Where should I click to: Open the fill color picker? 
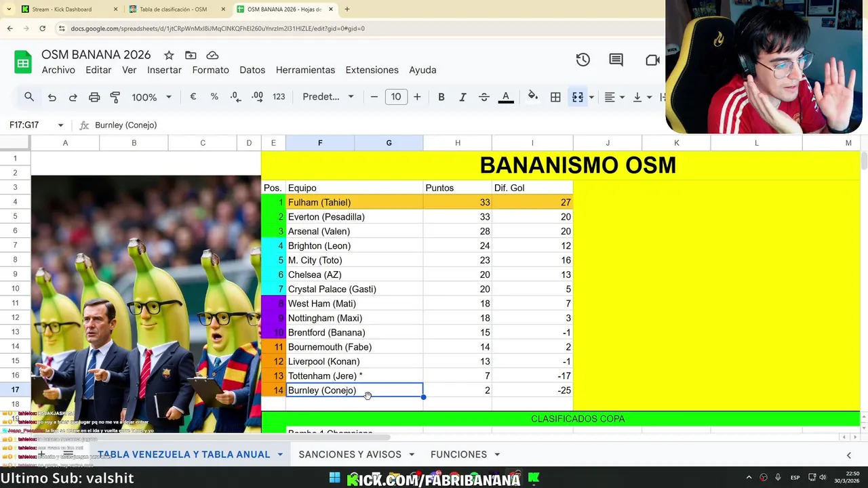click(x=533, y=97)
